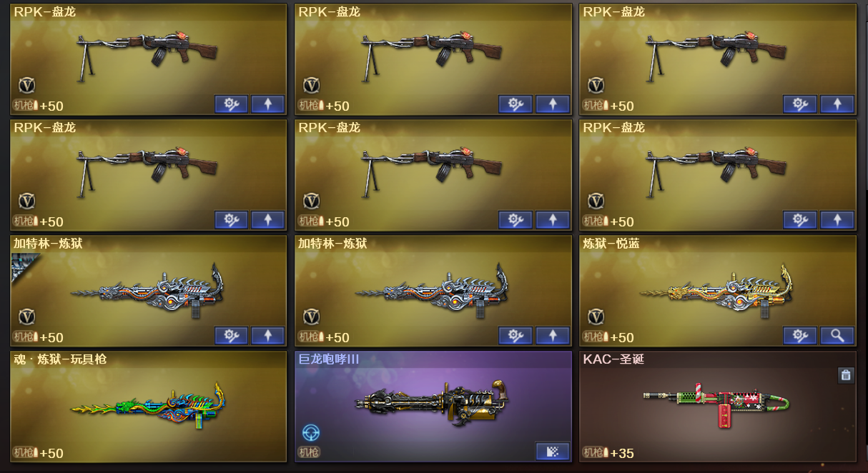Viewport: 868px width, 473px height.
Task: Click the V badge on 炼狱-悦蓝 card
Action: pyautogui.click(x=596, y=317)
